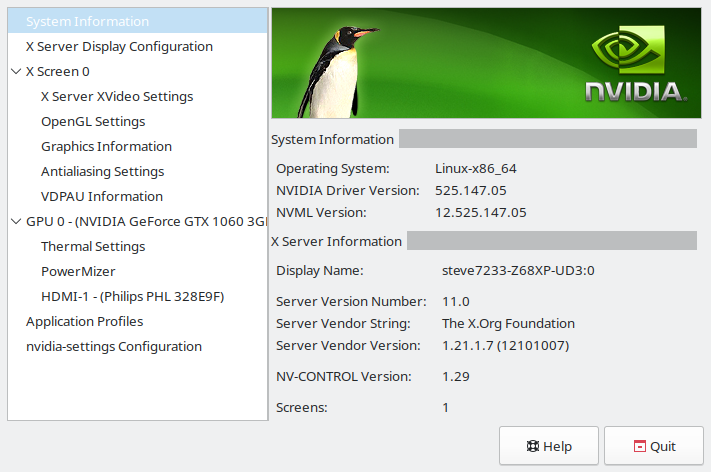Click server version number 11.0
Screen dimensions: 711x472
coord(456,302)
